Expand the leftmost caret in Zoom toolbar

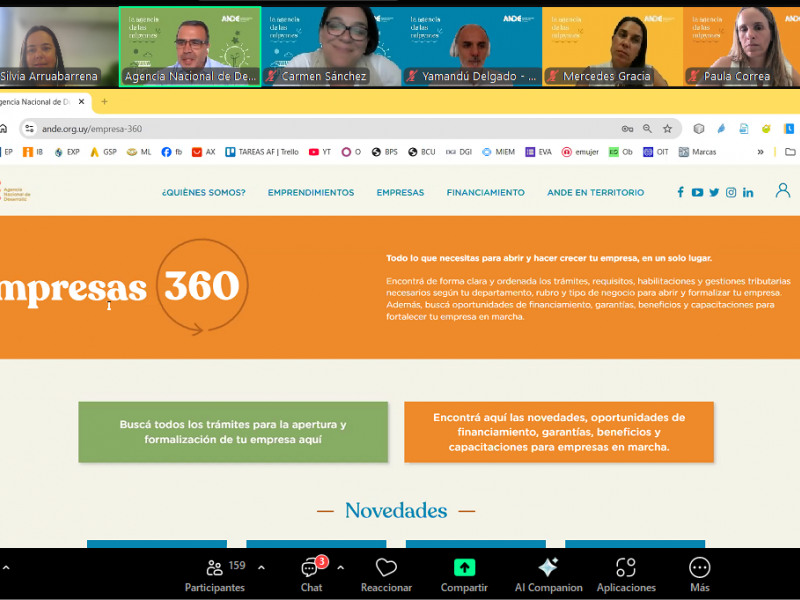click(x=6, y=567)
